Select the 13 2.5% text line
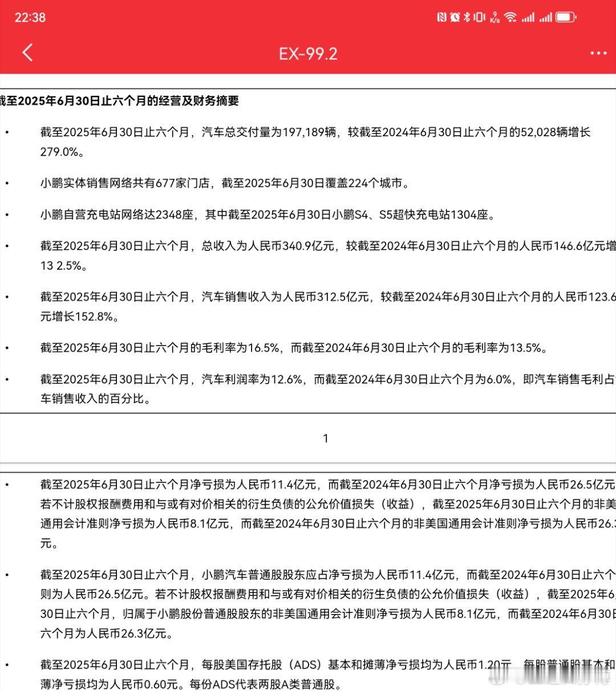 click(x=63, y=266)
